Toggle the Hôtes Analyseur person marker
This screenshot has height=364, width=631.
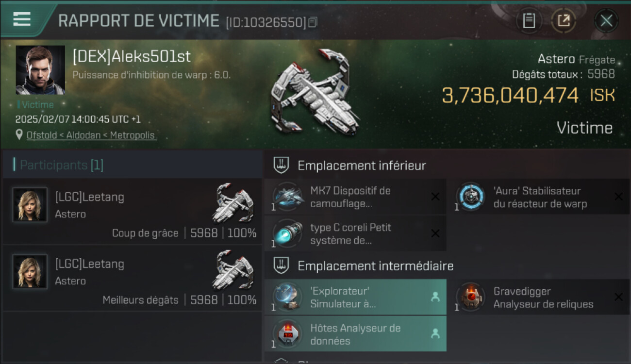pos(435,334)
